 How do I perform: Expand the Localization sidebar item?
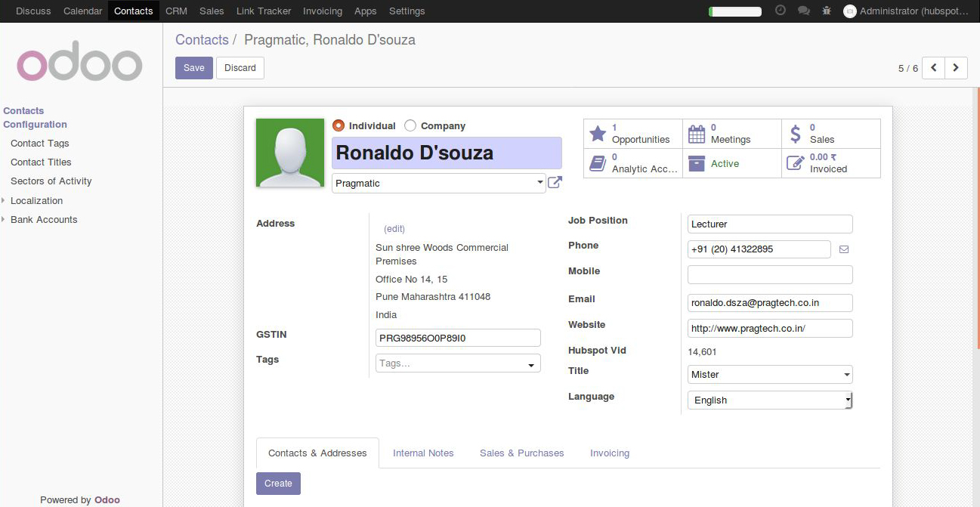pos(36,200)
